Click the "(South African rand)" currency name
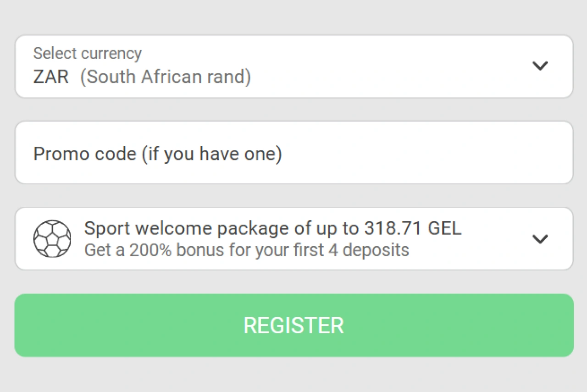The image size is (587, 392). tap(166, 77)
